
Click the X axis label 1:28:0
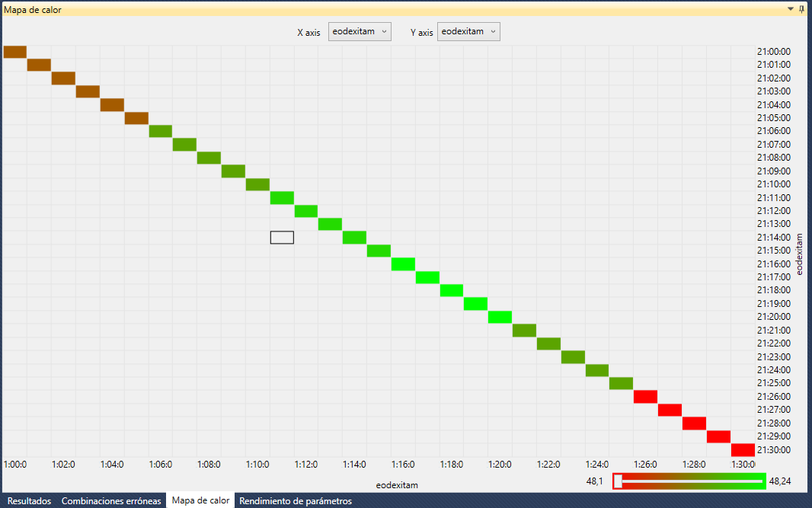point(694,465)
